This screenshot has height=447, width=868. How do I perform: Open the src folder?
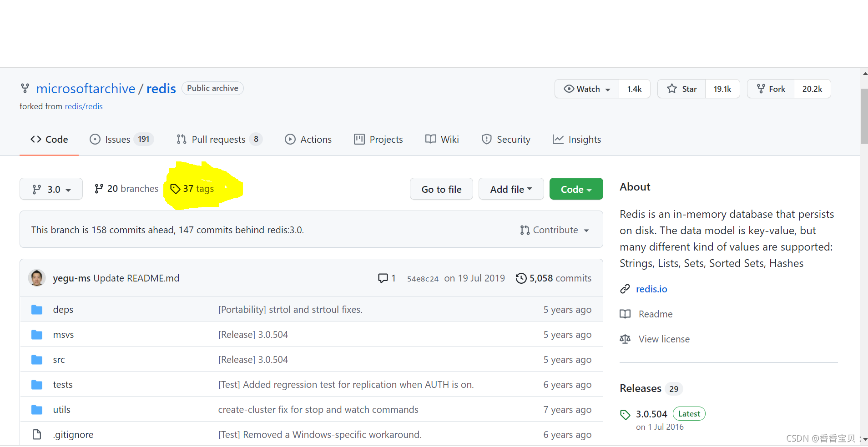click(59, 360)
